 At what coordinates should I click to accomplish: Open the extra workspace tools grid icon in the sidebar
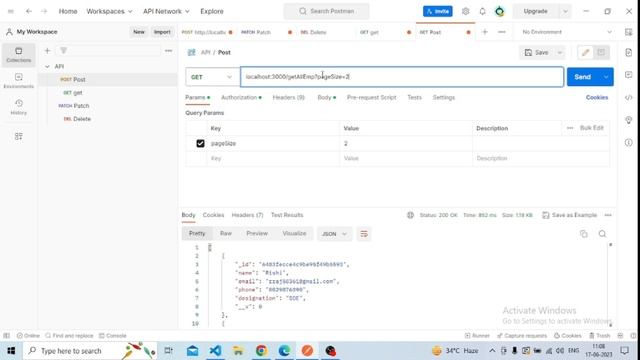pos(18,136)
